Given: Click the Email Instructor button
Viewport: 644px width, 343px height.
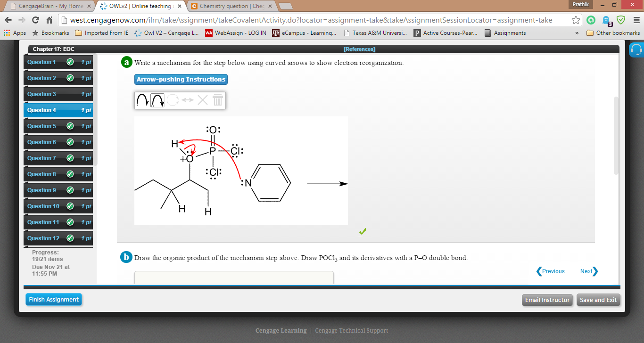Looking at the screenshot, I should point(547,300).
